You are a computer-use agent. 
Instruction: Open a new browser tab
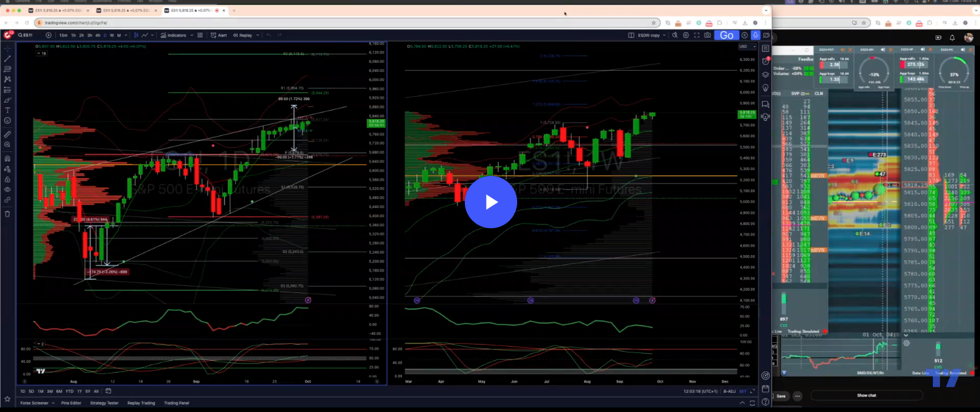[234, 10]
